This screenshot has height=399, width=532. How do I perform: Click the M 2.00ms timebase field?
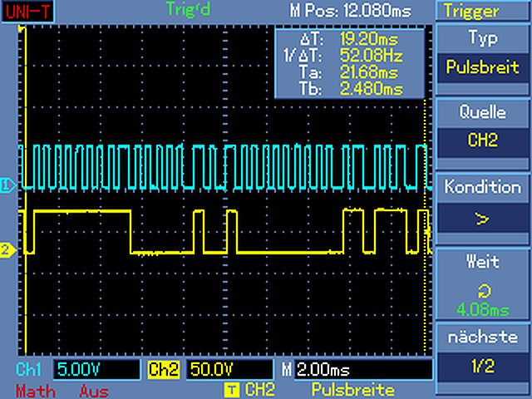[x=357, y=369]
